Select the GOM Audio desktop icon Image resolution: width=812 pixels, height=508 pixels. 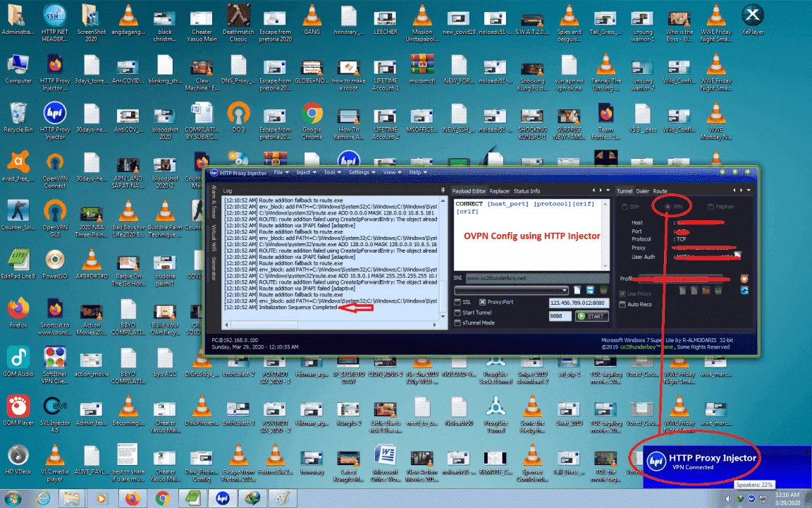[x=18, y=362]
